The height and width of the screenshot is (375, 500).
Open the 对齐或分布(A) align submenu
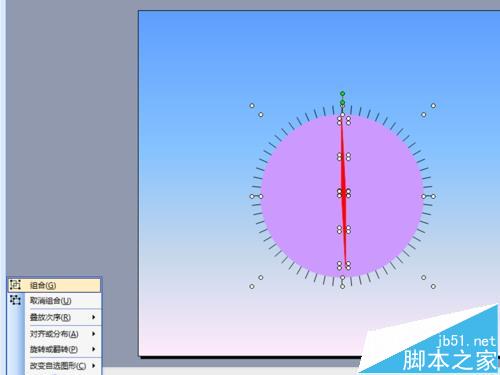54,333
